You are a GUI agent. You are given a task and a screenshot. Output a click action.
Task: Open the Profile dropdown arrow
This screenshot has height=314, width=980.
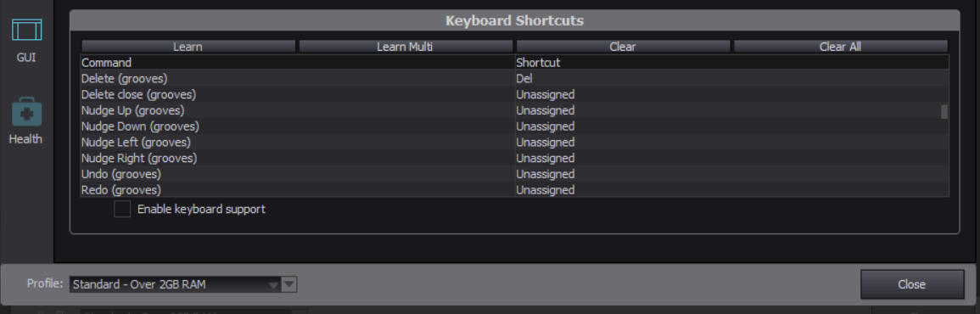click(288, 284)
